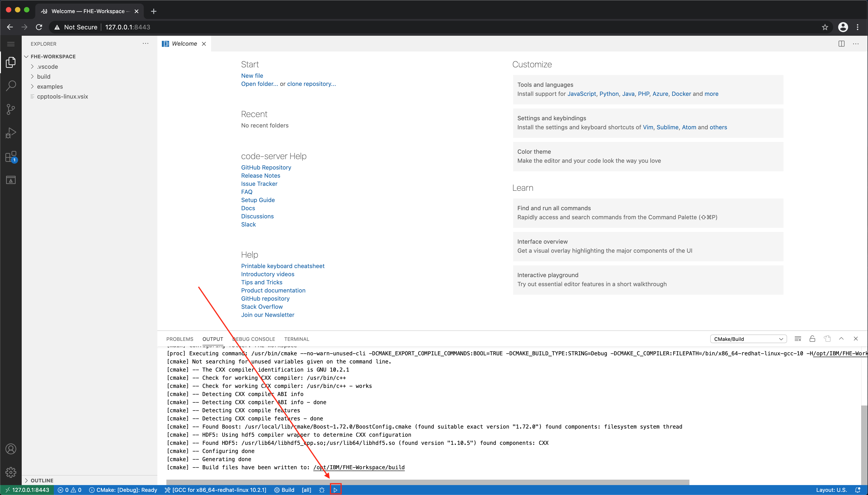Bookmark this page with the star
Image resolution: width=868 pixels, height=495 pixels.
coord(825,27)
